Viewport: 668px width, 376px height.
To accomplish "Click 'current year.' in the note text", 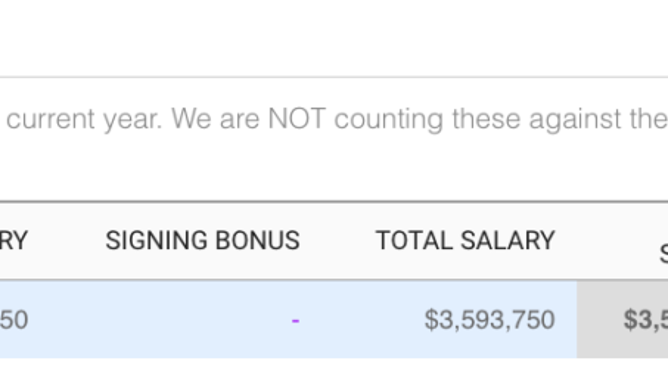I will point(84,119).
